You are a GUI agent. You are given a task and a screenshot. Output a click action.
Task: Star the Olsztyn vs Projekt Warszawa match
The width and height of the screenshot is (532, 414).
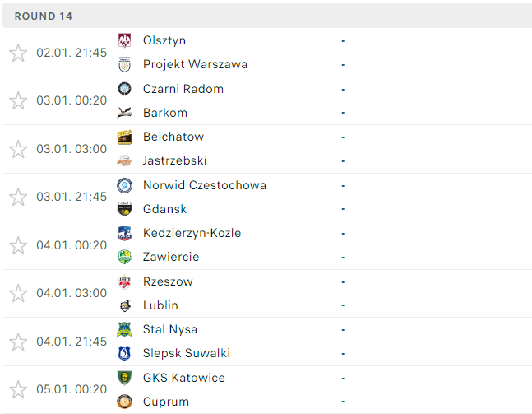18,53
